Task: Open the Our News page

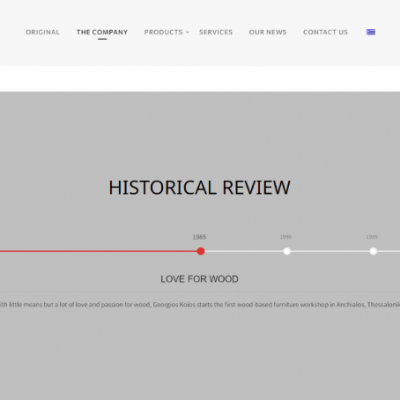Action: [268, 32]
